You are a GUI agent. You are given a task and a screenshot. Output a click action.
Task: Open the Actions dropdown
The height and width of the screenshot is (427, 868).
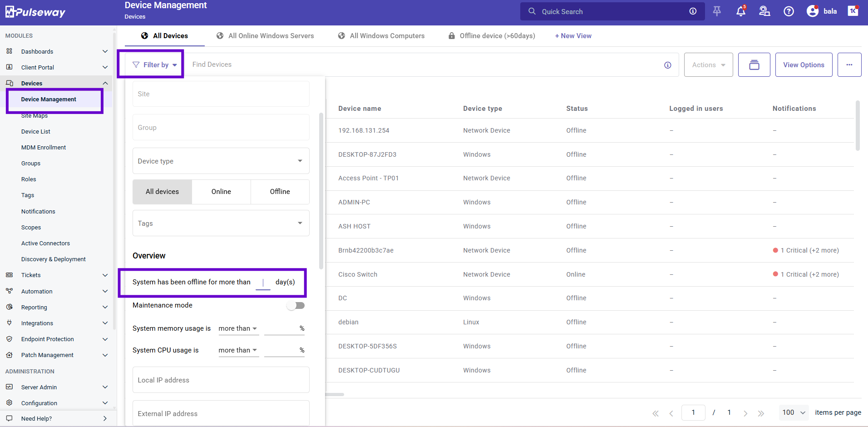click(x=709, y=65)
